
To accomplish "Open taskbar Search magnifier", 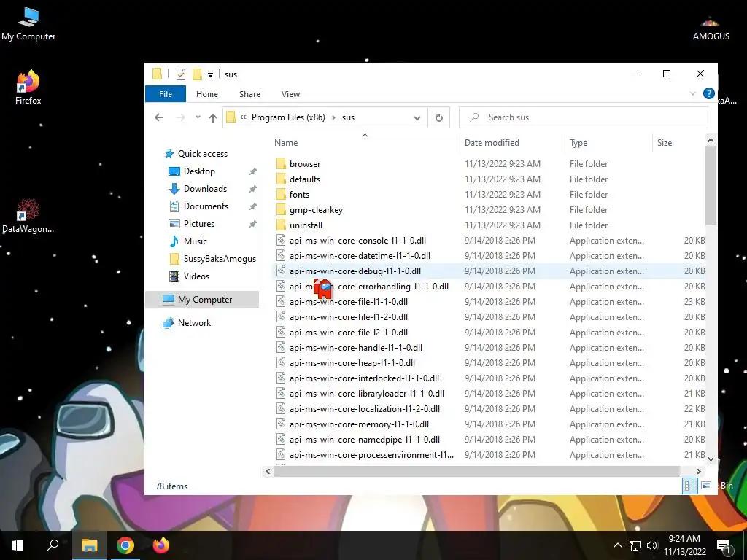I will point(53,545).
